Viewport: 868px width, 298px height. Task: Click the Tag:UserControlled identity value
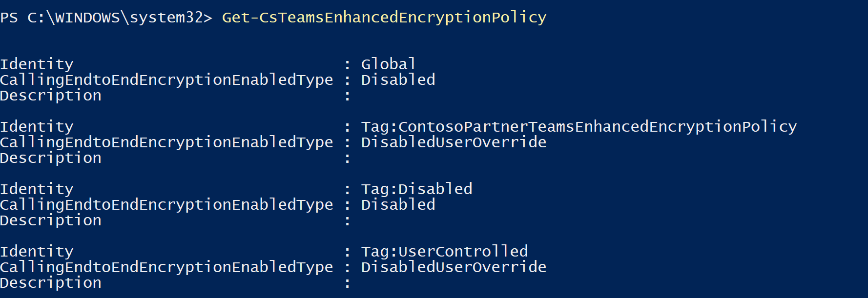[x=444, y=251]
